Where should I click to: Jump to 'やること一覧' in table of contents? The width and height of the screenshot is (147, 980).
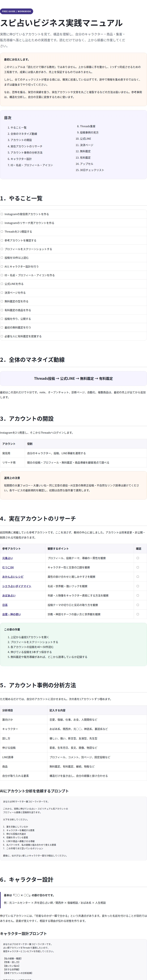click(x=19, y=127)
